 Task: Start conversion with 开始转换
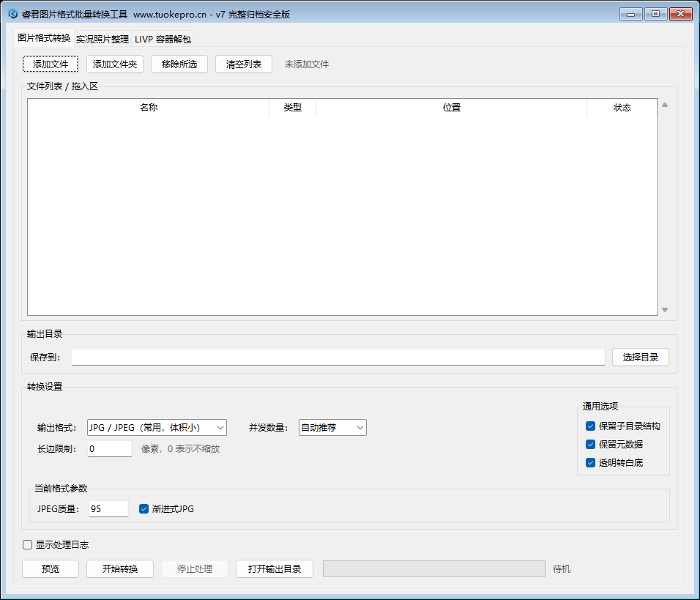coord(120,569)
